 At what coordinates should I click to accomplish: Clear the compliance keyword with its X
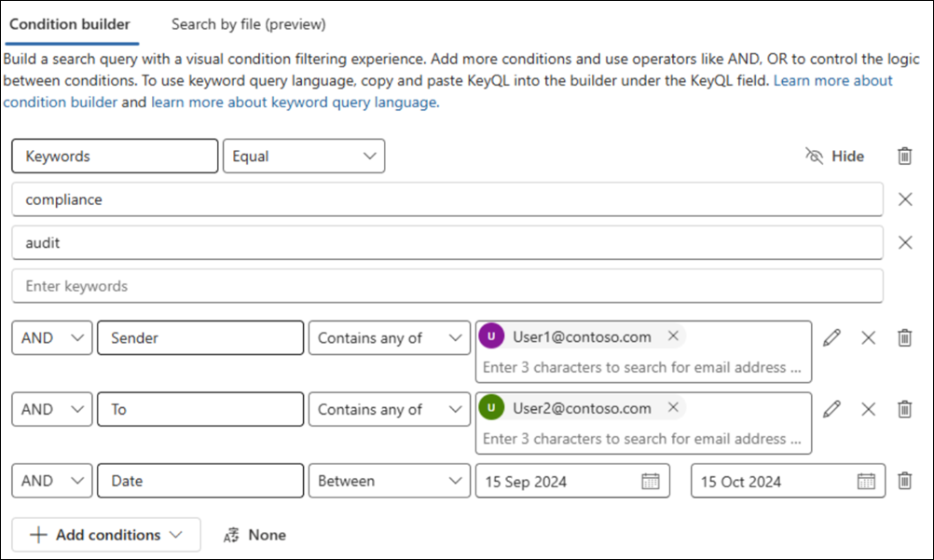click(x=903, y=198)
